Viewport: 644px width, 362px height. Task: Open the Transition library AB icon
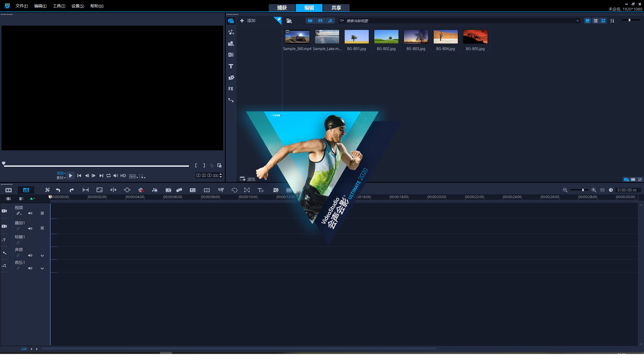231,55
